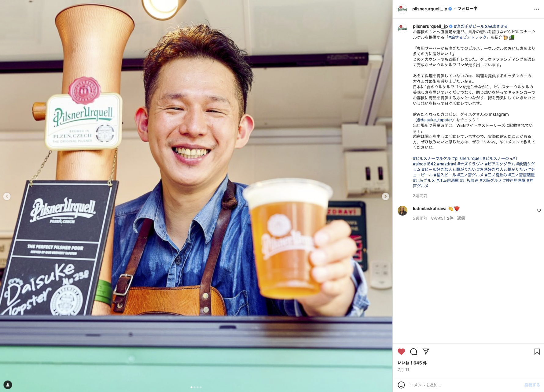Go to next photo in carousel
Image resolution: width=544 pixels, height=392 pixels.
point(385,197)
